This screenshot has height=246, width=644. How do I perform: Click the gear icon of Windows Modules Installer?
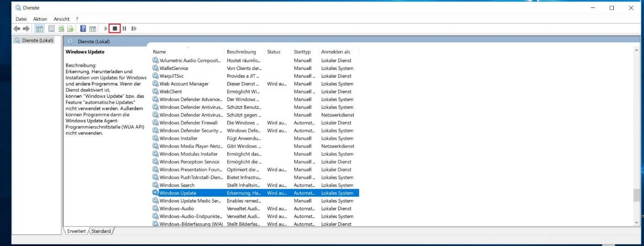click(x=155, y=154)
